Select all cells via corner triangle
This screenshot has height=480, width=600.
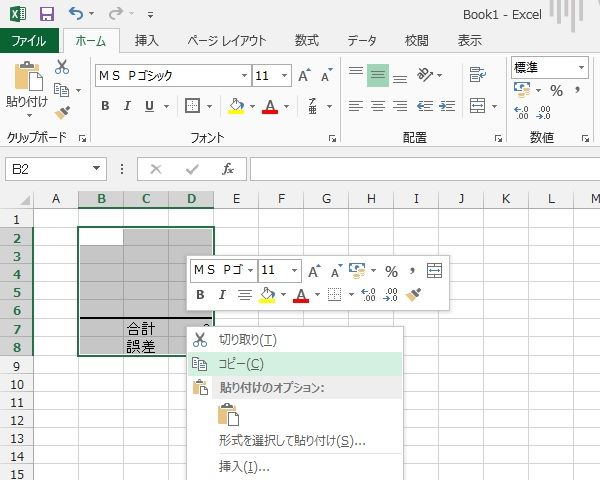25,199
